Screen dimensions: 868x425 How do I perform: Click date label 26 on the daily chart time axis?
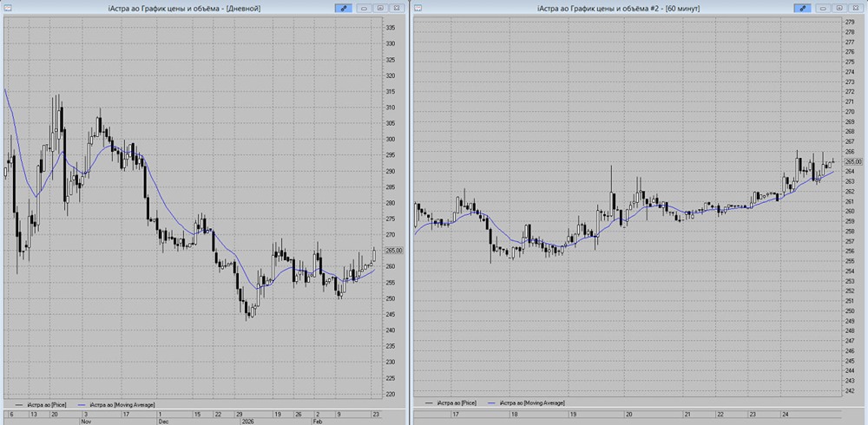pyautogui.click(x=298, y=414)
